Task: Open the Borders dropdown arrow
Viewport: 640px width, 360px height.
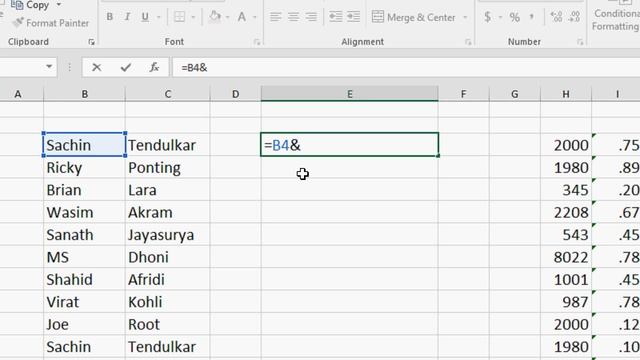Action: (193, 17)
